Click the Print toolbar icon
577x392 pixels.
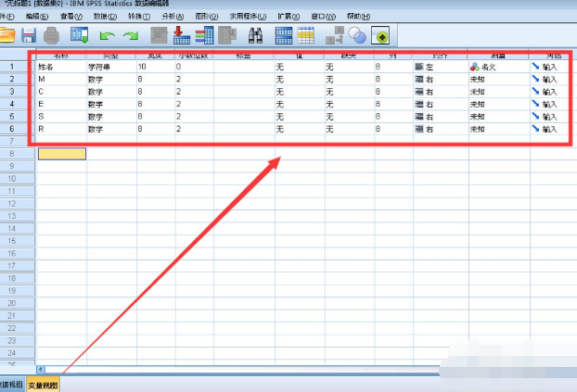pos(52,35)
